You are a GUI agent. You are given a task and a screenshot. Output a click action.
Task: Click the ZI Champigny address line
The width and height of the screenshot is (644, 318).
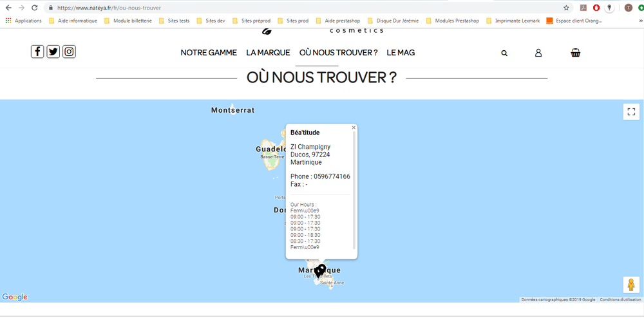(x=310, y=147)
